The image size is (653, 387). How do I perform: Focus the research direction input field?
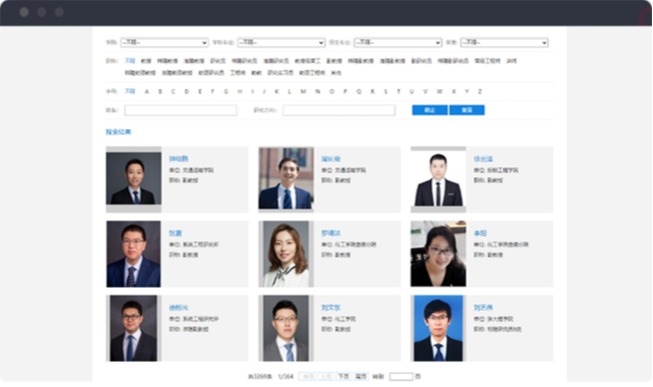(339, 110)
